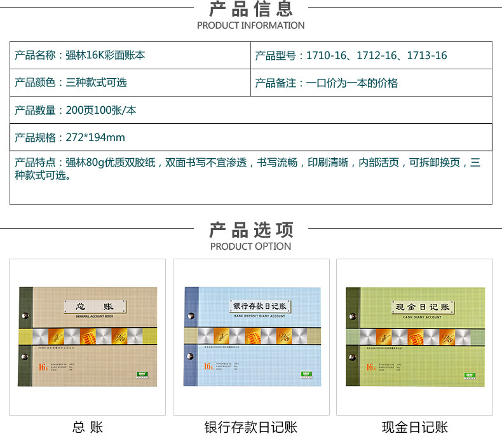Click GENERAL ACCOUNT BOOK text on beige cover
Viewport: 502px width, 448px height.
(95, 316)
